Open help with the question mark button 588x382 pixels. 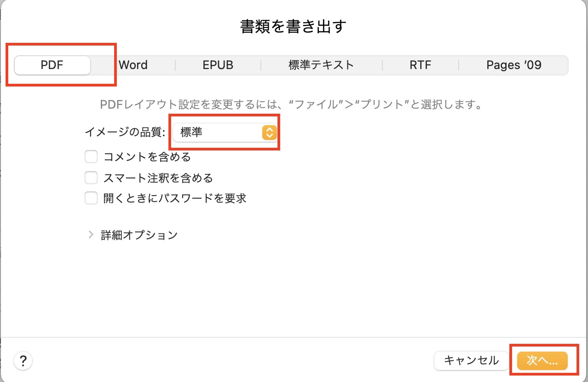click(x=23, y=360)
